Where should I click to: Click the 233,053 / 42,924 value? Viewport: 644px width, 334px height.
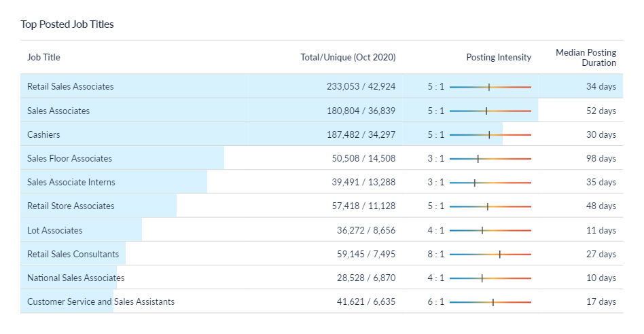pyautogui.click(x=361, y=87)
